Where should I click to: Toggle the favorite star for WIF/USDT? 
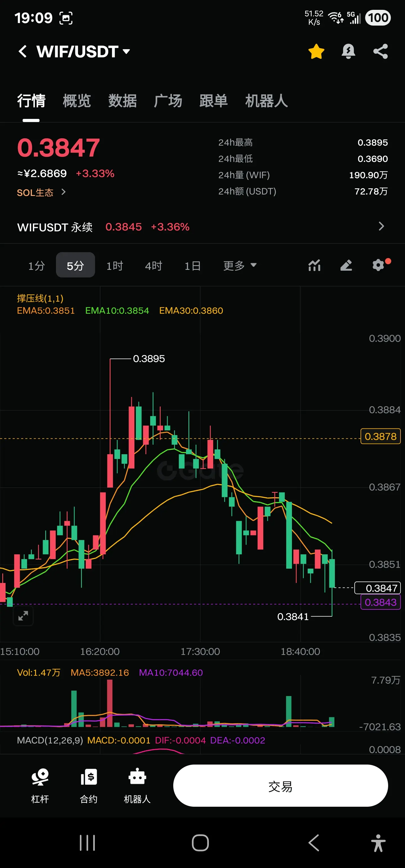[316, 51]
